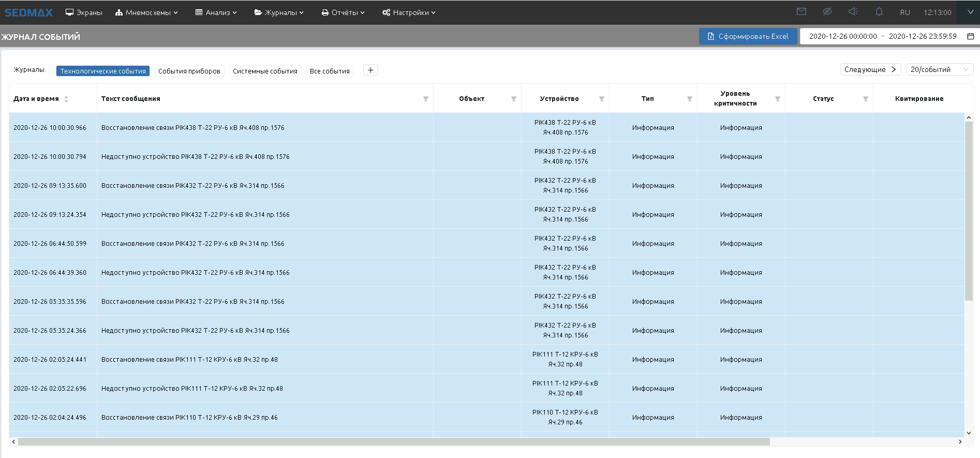Click the calendar icon in date range
This screenshot has height=458, width=980.
pos(971,36)
